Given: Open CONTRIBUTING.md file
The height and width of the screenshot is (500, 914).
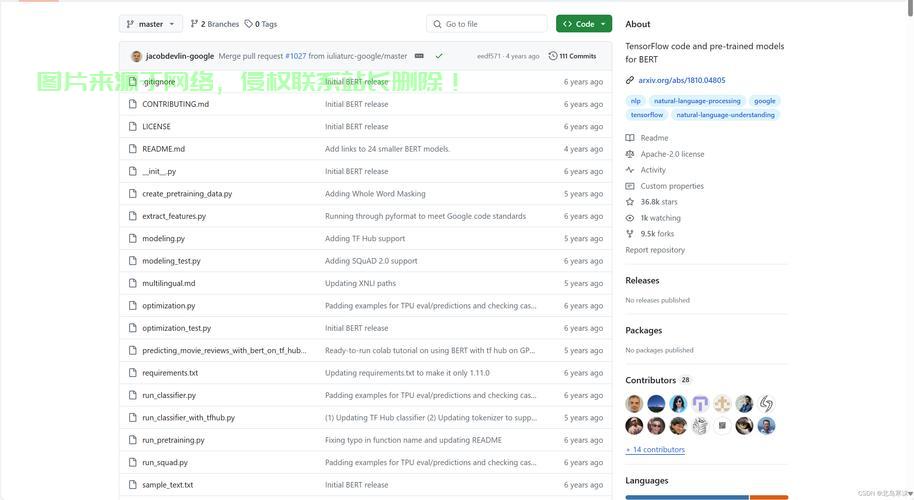Looking at the screenshot, I should [x=175, y=104].
